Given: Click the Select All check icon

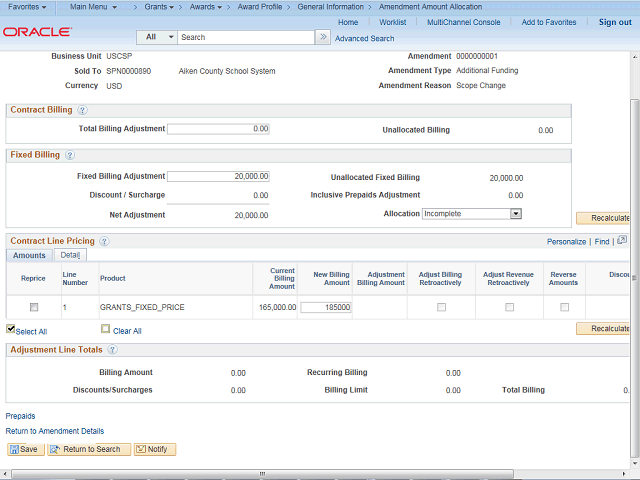Looking at the screenshot, I should [11, 329].
